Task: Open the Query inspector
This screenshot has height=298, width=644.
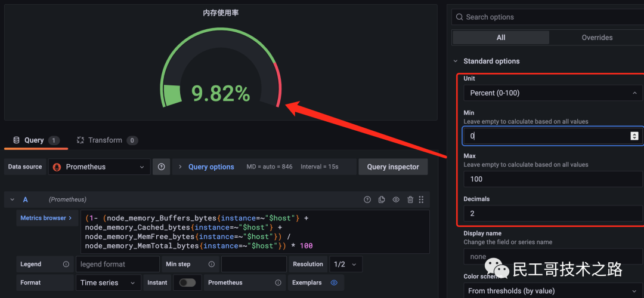Action: pyautogui.click(x=393, y=167)
